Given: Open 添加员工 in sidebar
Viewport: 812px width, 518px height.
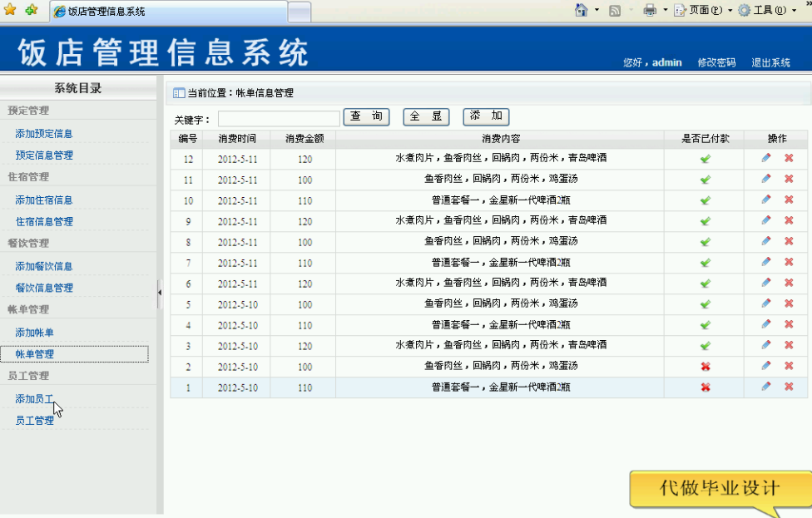Looking at the screenshot, I should pos(34,399).
